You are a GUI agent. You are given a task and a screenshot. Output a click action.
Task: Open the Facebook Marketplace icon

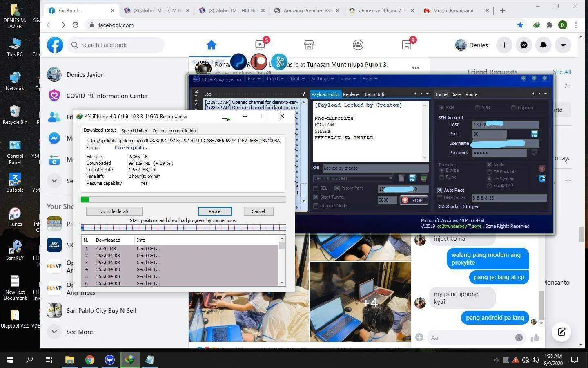click(309, 45)
